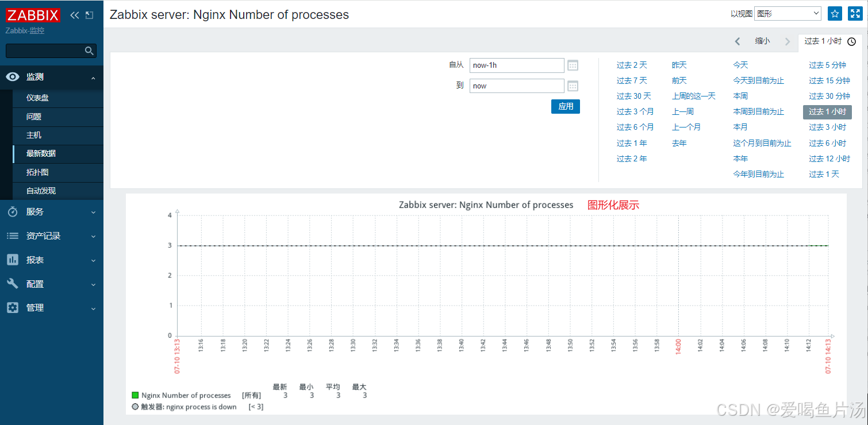Click green Nginx legend color square
The image size is (868, 425).
point(135,395)
